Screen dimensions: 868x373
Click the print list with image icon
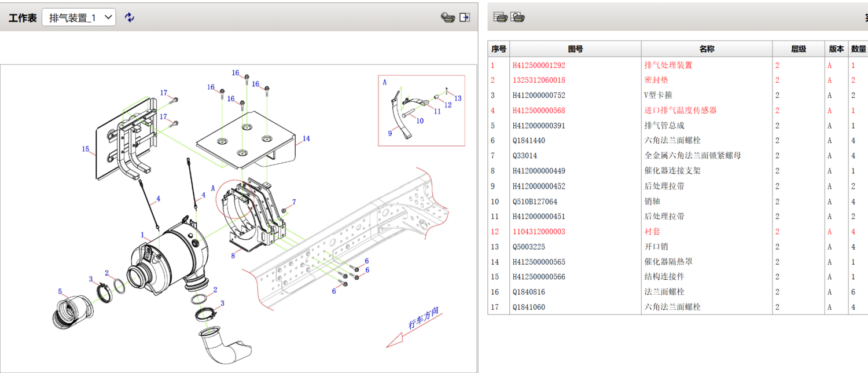(517, 17)
